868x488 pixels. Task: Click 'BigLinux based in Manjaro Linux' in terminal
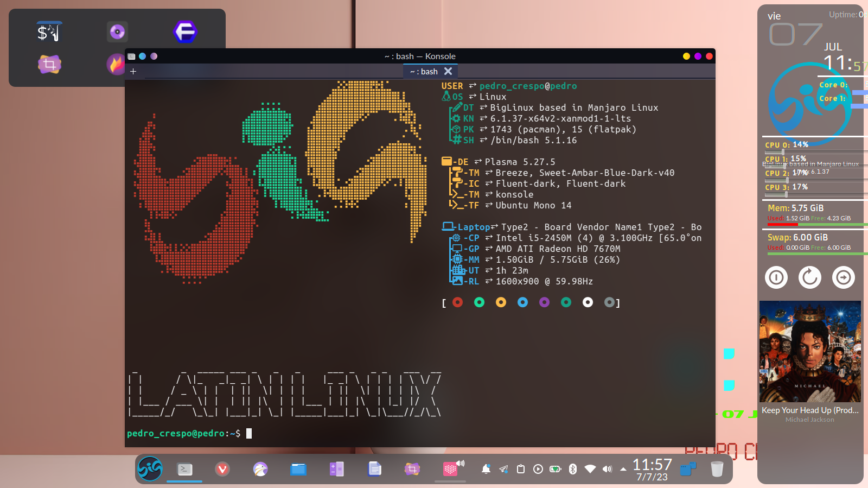[574, 107]
